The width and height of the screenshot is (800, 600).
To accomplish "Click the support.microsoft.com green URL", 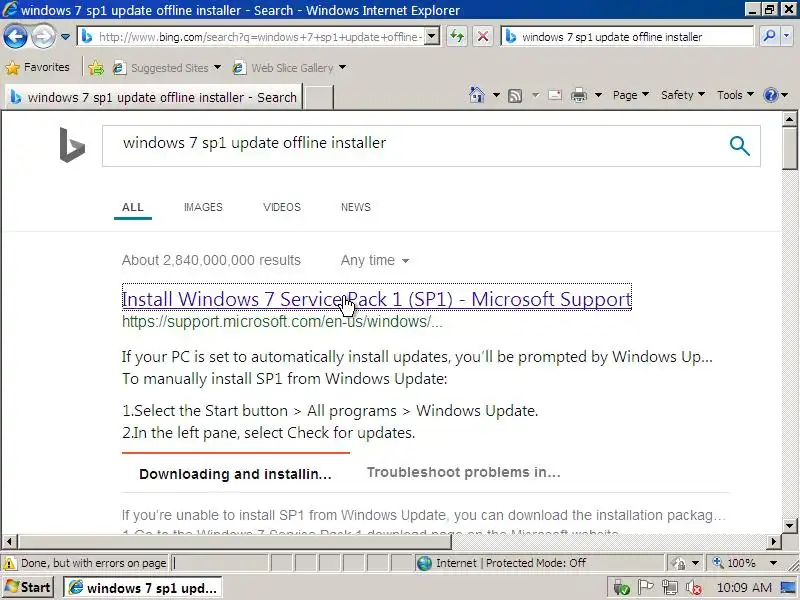I will (x=282, y=322).
